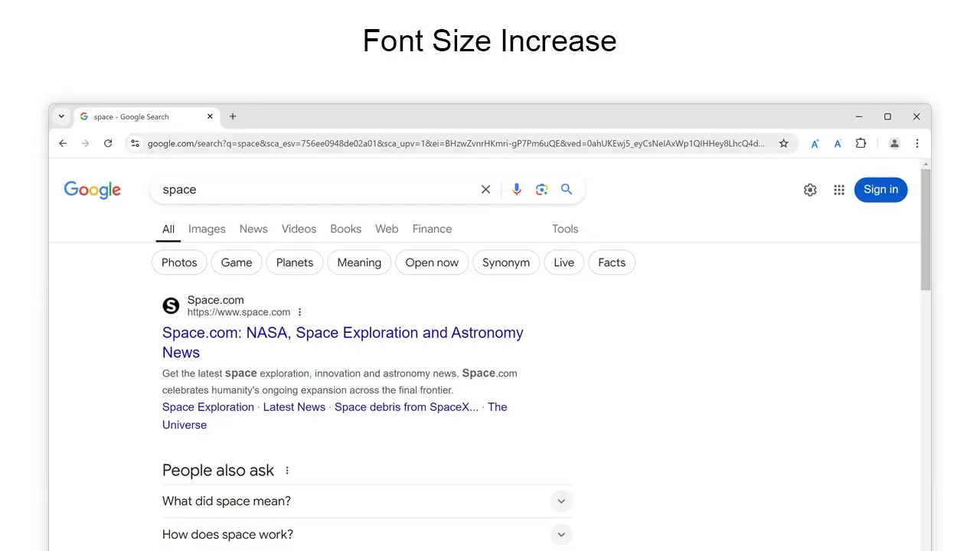The height and width of the screenshot is (551, 980).
Task: Open the Google apps grid
Action: click(x=839, y=190)
